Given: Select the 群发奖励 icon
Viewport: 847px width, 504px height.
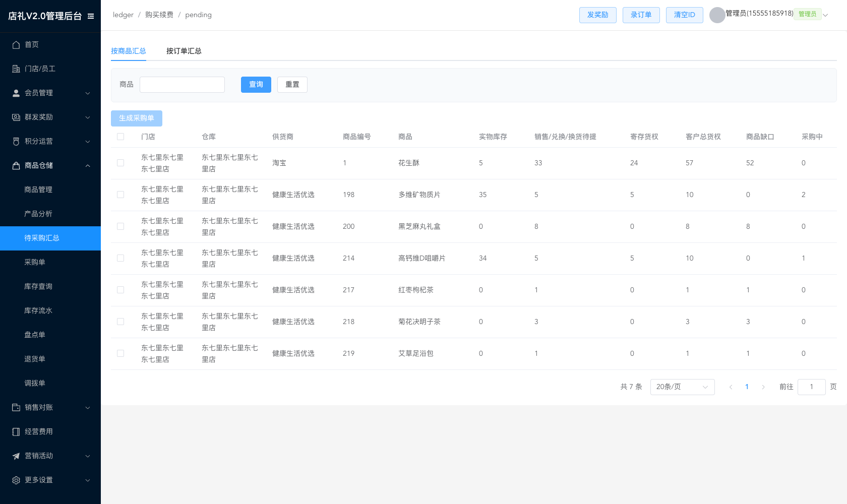Looking at the screenshot, I should click(x=16, y=117).
